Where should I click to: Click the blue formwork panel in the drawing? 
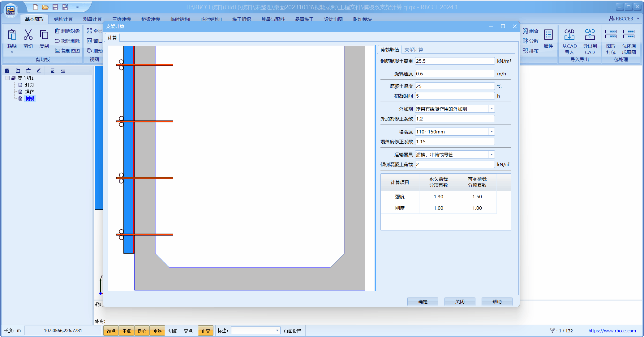coord(128,148)
